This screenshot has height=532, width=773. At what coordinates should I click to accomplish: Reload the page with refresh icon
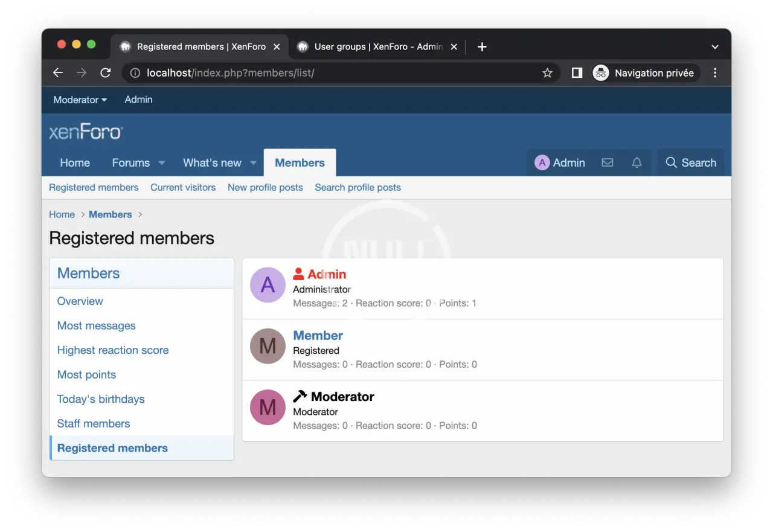pos(106,73)
